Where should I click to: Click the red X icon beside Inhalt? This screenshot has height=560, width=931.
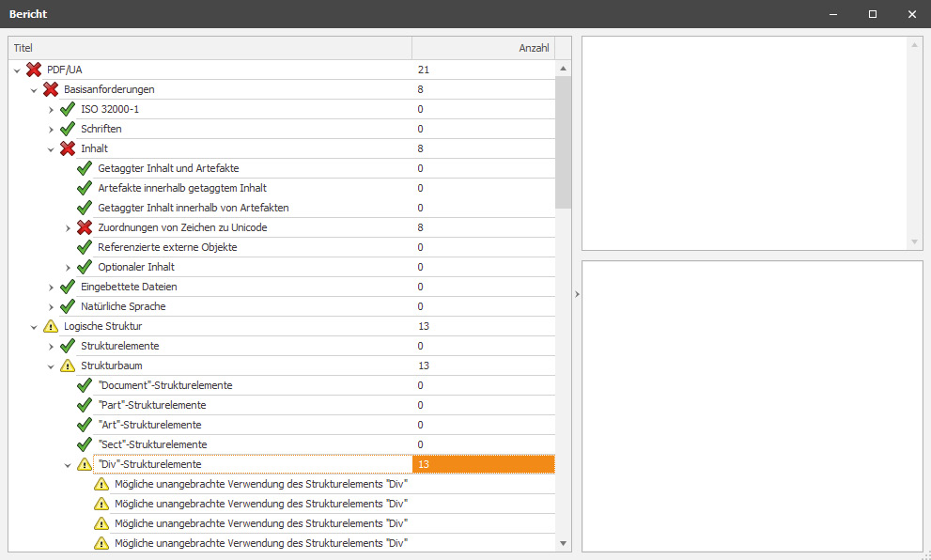[x=68, y=148]
